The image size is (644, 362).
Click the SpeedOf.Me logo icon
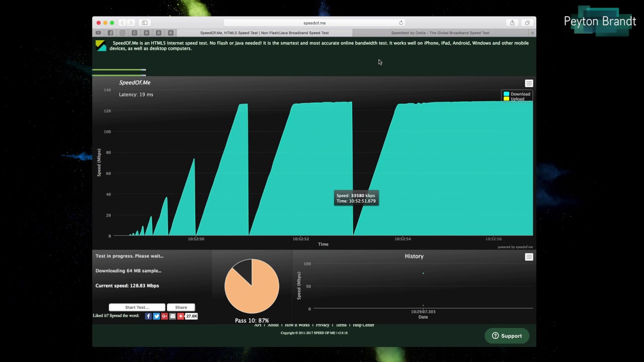(x=101, y=45)
